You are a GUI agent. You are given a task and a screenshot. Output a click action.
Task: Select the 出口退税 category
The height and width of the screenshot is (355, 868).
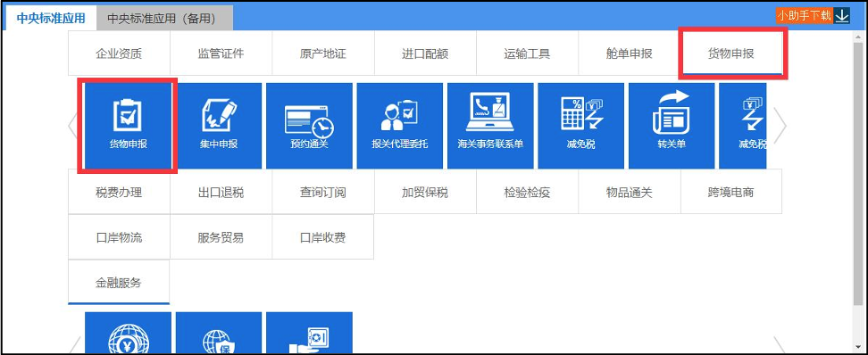click(x=221, y=192)
